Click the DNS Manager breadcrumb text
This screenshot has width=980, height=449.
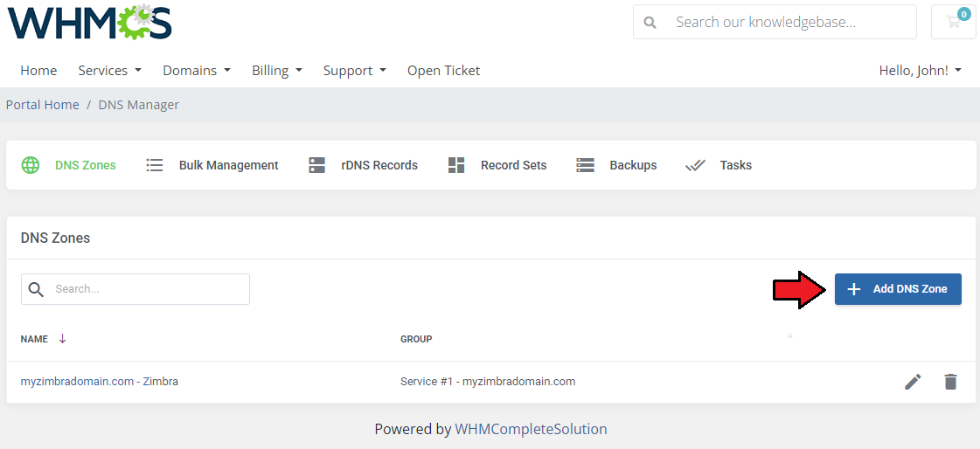(139, 105)
